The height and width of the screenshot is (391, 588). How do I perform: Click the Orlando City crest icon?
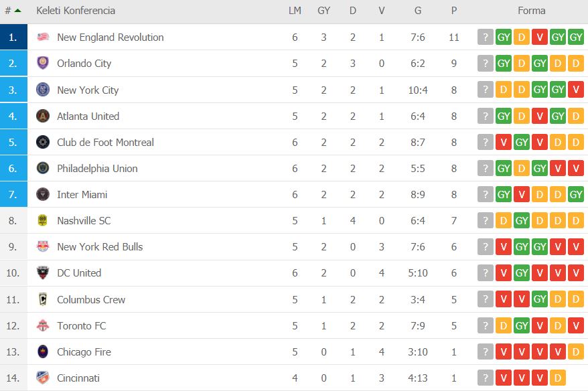click(x=43, y=63)
